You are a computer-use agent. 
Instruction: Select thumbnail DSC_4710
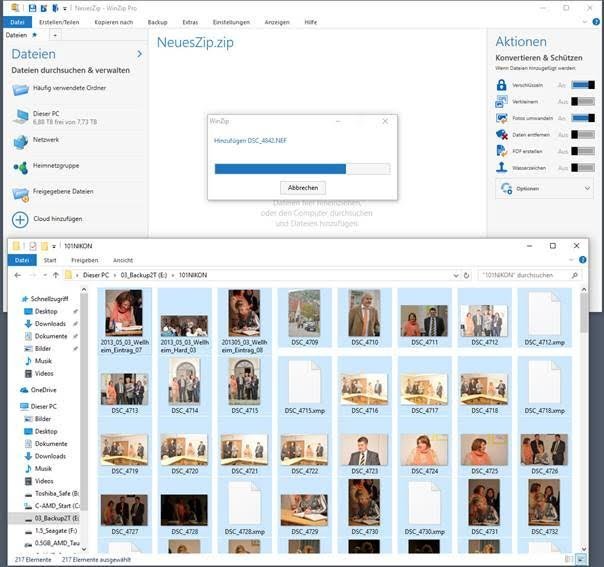click(x=364, y=317)
